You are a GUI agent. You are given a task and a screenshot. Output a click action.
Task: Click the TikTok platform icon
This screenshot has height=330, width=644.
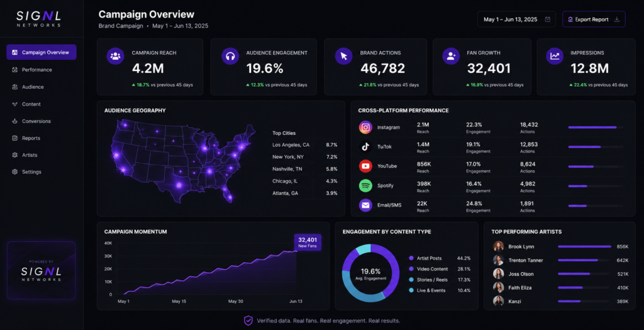click(365, 147)
